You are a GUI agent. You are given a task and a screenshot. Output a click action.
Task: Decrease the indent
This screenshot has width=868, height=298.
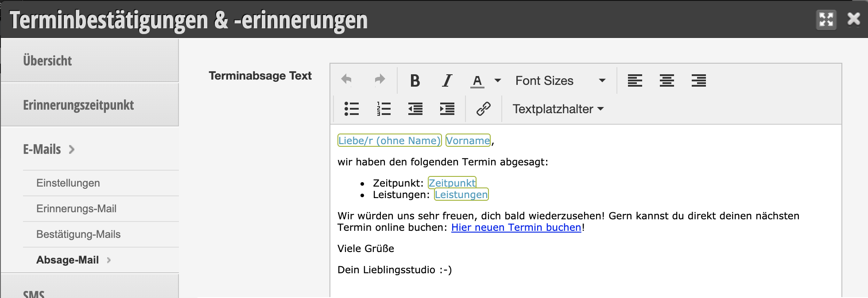415,109
